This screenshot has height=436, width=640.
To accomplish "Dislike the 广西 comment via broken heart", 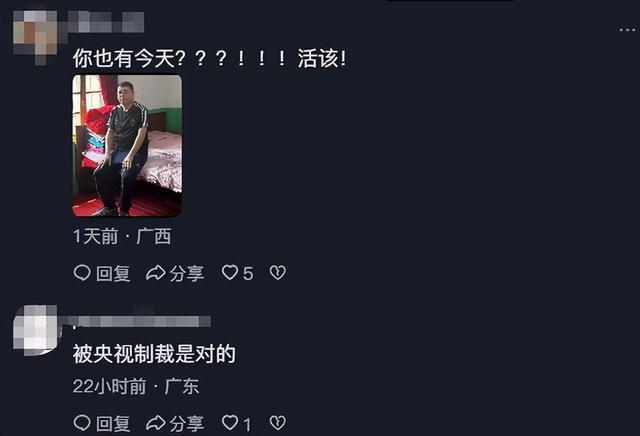I will (278, 273).
